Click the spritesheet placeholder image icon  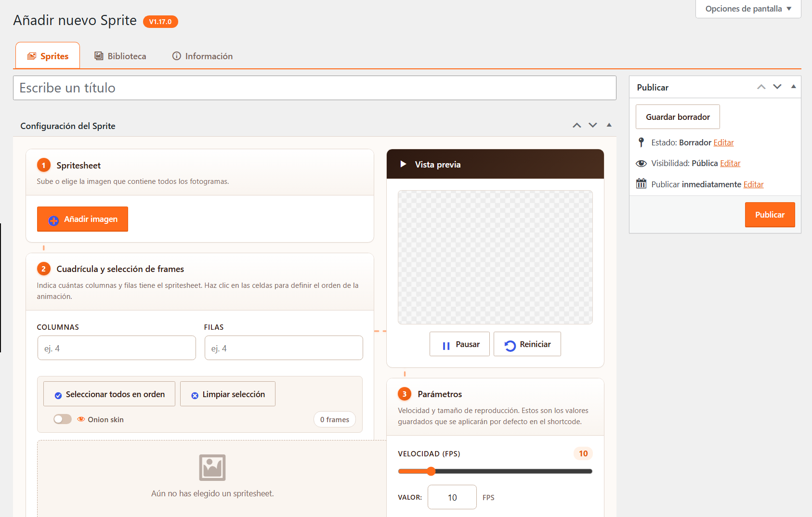point(212,467)
